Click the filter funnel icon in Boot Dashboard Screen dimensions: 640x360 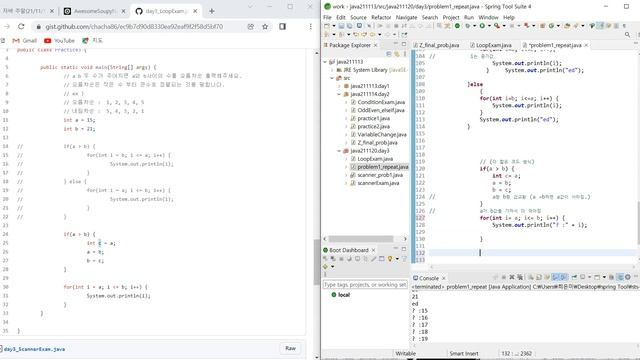(404, 259)
